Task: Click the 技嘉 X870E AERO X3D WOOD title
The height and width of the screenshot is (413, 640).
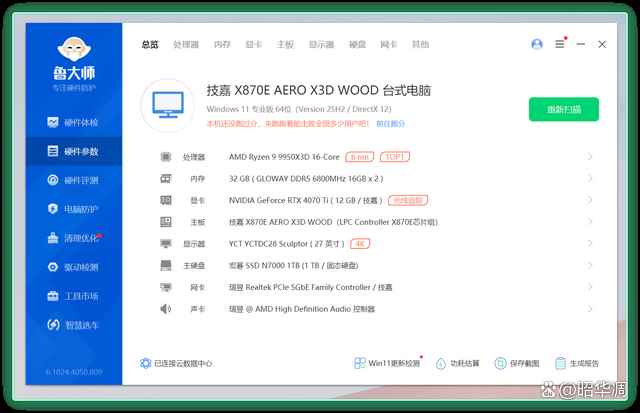Action: [319, 90]
